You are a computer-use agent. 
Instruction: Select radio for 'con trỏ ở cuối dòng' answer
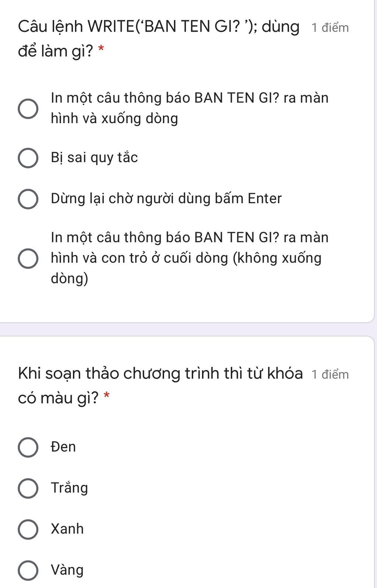pyautogui.click(x=28, y=258)
